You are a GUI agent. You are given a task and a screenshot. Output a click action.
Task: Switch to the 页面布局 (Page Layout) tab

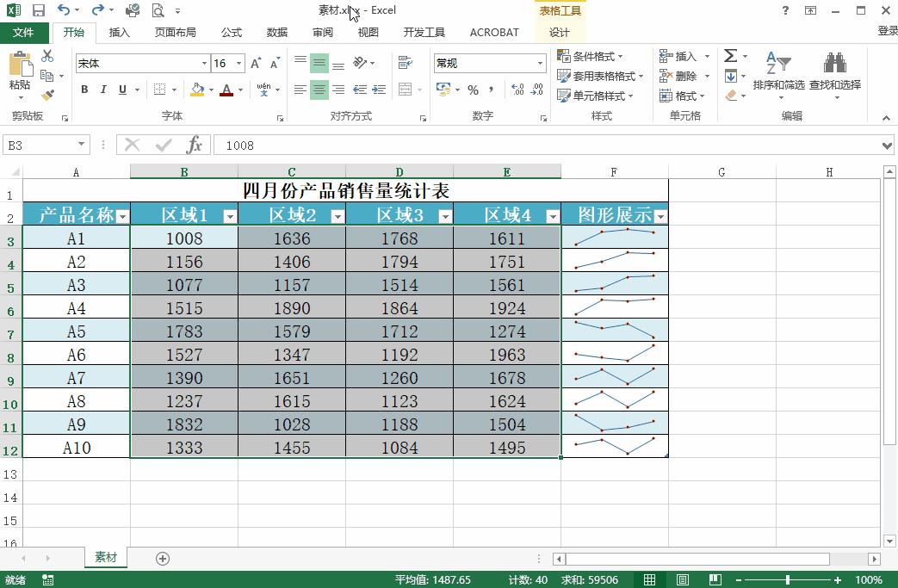176,33
